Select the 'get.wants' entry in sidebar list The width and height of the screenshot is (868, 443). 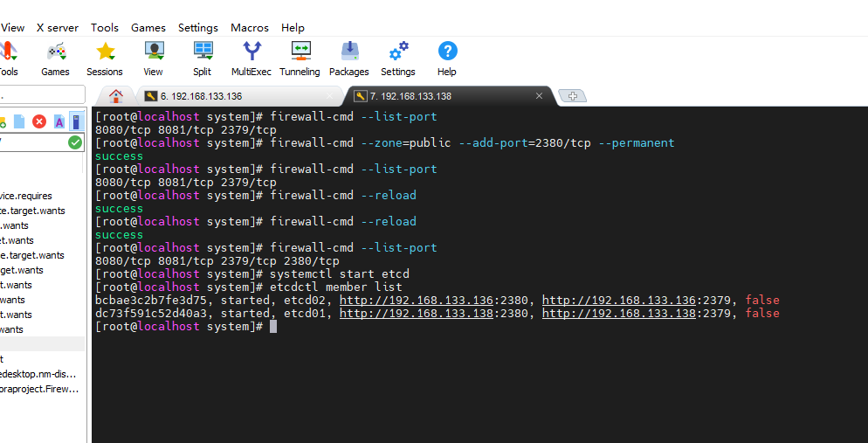click(22, 270)
